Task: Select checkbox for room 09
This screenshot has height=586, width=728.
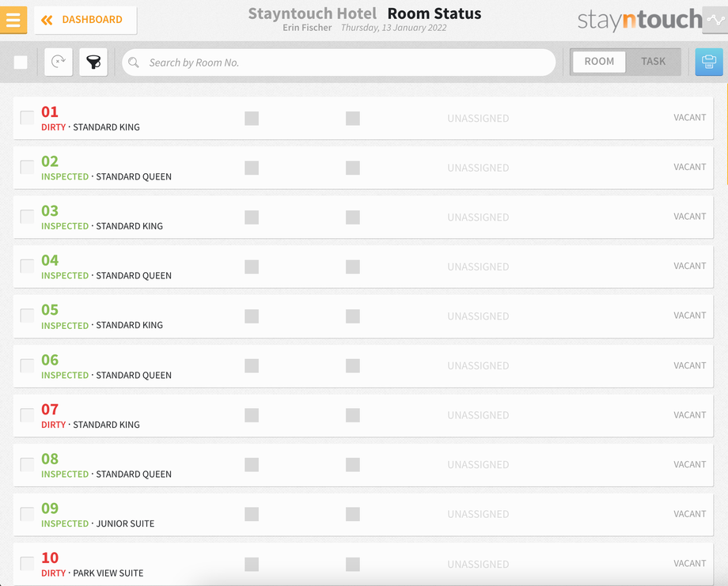Action: tap(27, 514)
